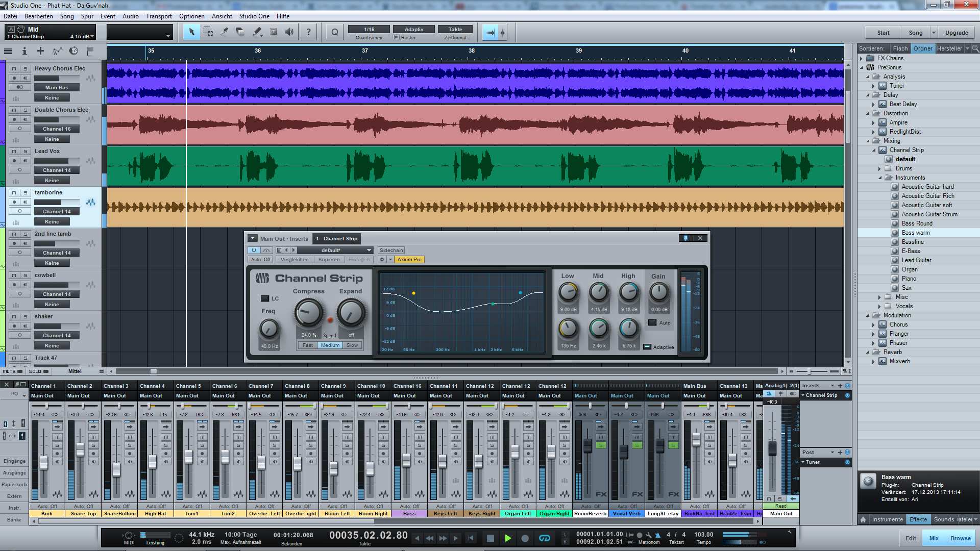Viewport: 980px width, 551px height.
Task: Open plugin preset dropdown showing default
Action: [x=335, y=250]
